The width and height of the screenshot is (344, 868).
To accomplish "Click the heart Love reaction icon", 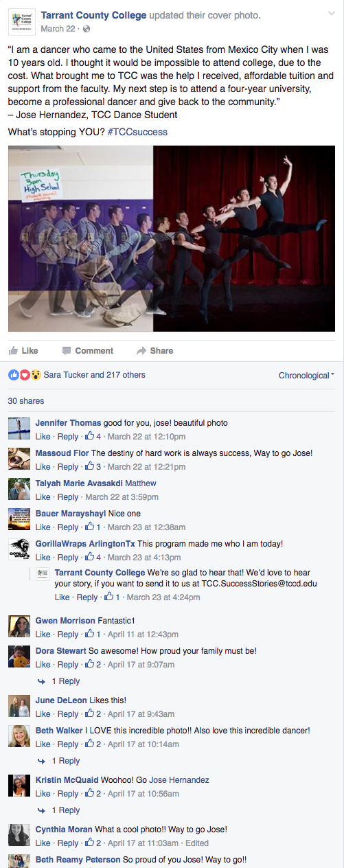I will point(25,375).
